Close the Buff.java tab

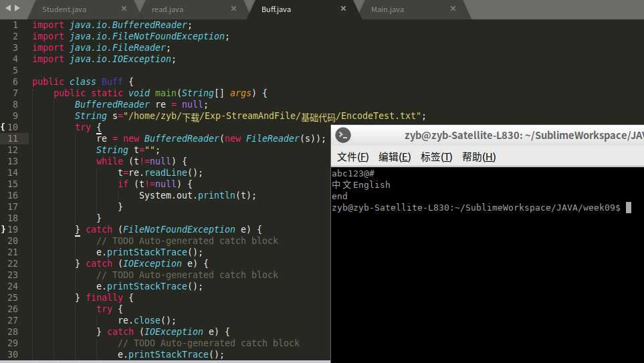pos(343,9)
